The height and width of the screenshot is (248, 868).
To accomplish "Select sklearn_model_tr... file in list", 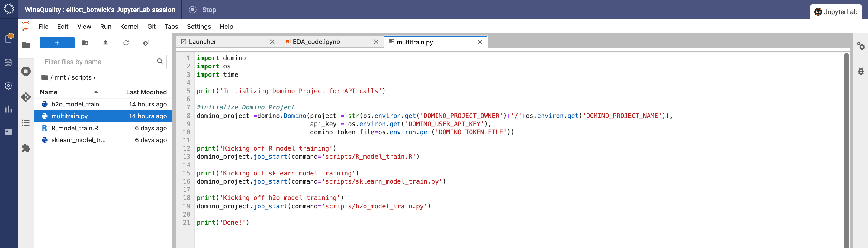I will click(104, 140).
